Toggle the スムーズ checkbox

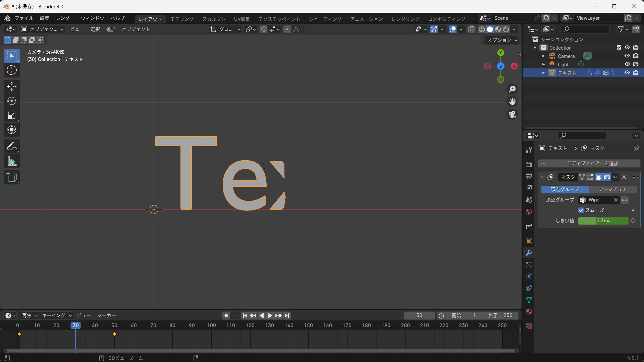click(x=581, y=210)
